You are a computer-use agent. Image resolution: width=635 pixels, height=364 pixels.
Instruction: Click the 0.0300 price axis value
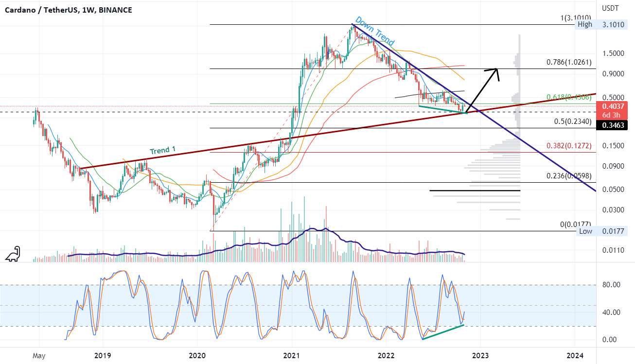tap(612, 209)
